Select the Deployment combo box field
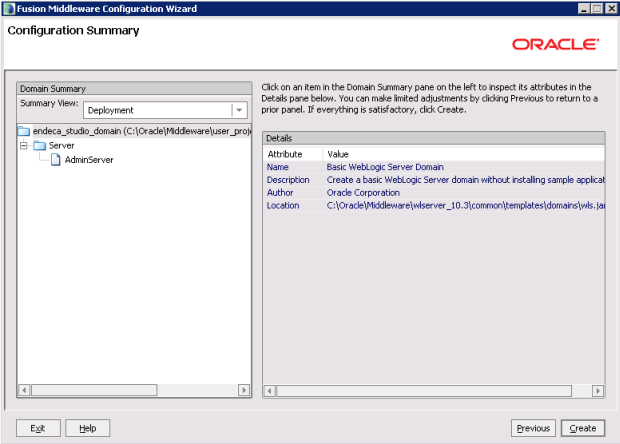 (x=165, y=110)
